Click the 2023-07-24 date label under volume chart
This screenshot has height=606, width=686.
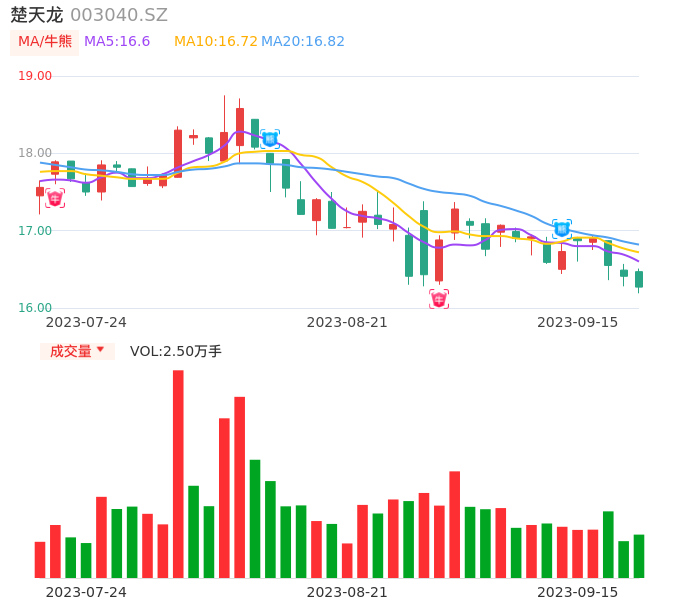click(86, 592)
